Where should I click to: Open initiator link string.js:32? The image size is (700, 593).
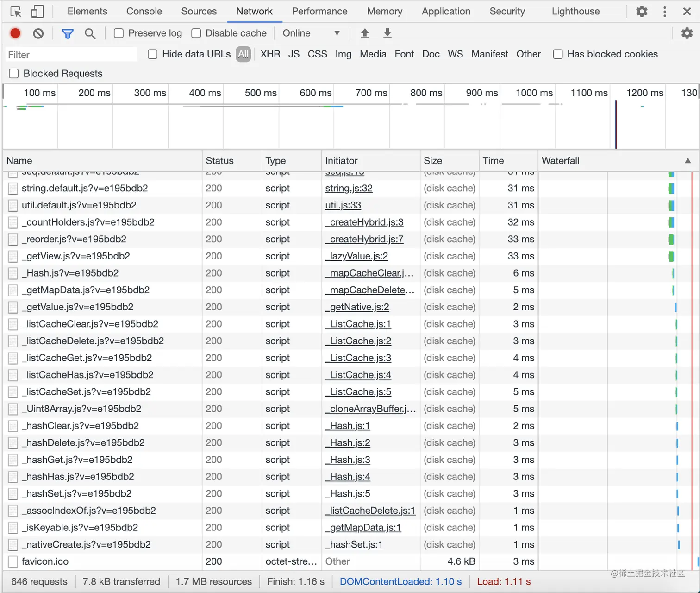click(x=349, y=188)
